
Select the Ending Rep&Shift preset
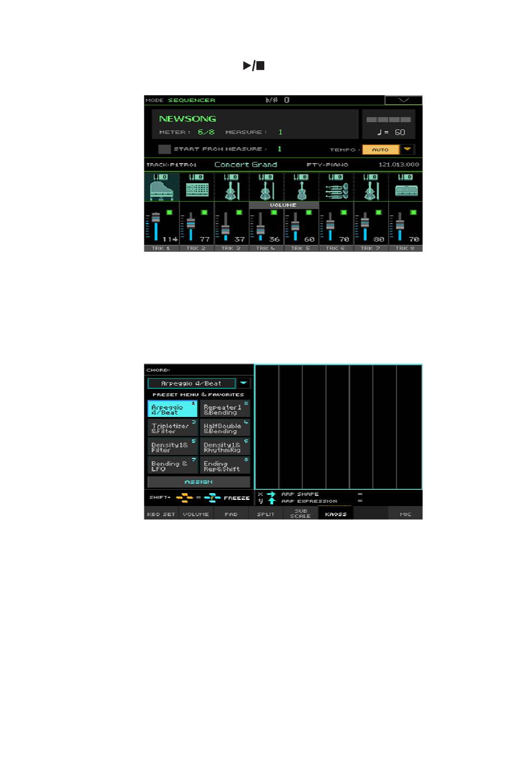[225, 466]
